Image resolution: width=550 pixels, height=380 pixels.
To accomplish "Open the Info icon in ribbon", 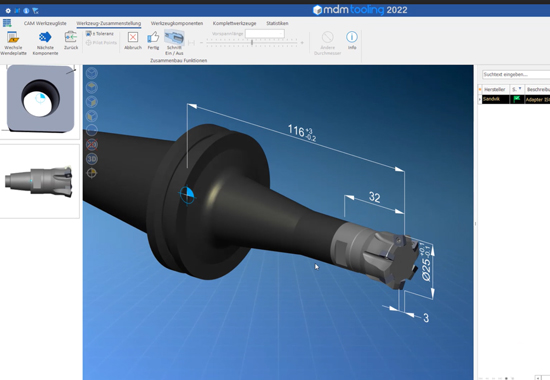I will [x=352, y=36].
